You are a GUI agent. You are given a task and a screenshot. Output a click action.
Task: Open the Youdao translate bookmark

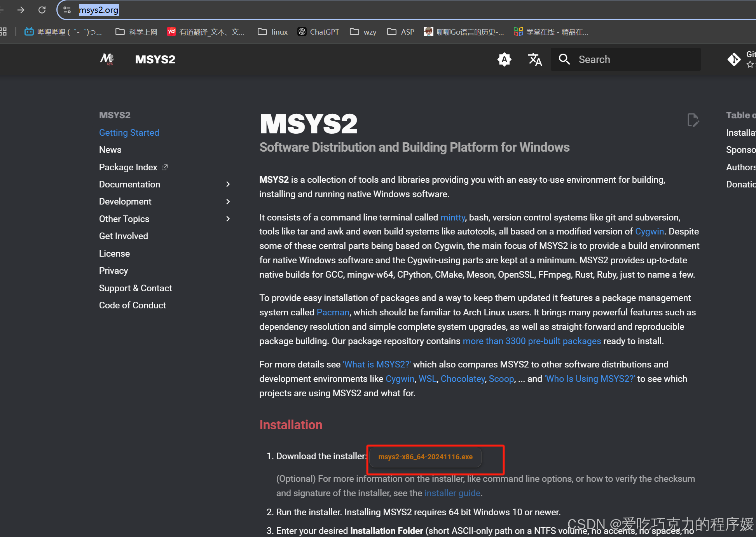[x=206, y=32]
